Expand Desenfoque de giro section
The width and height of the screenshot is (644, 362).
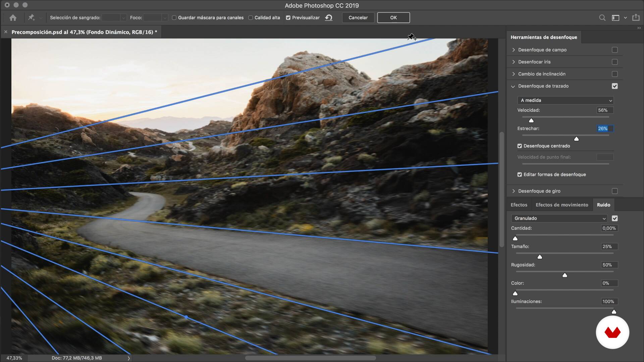click(513, 191)
